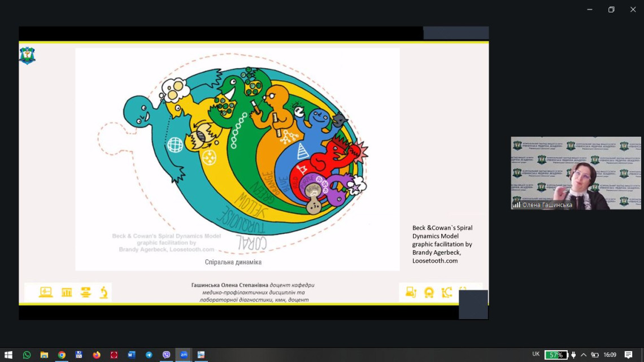
Task: Click the 57% battery indicator
Action: [x=556, y=355]
